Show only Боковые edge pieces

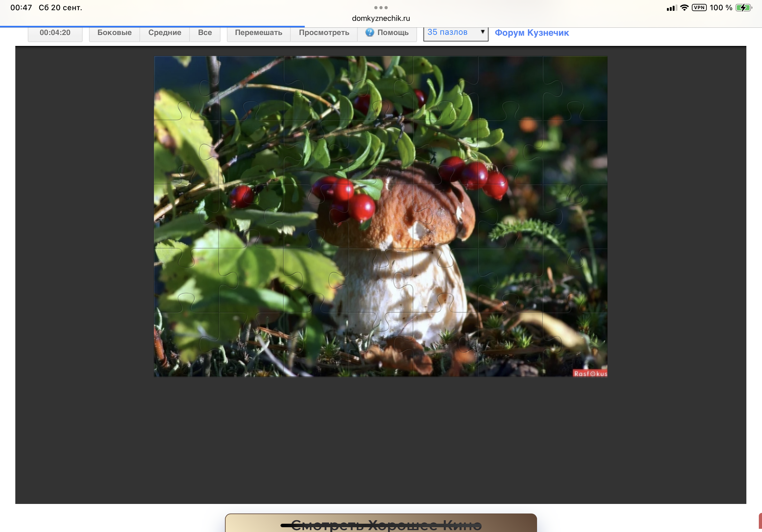(x=114, y=33)
